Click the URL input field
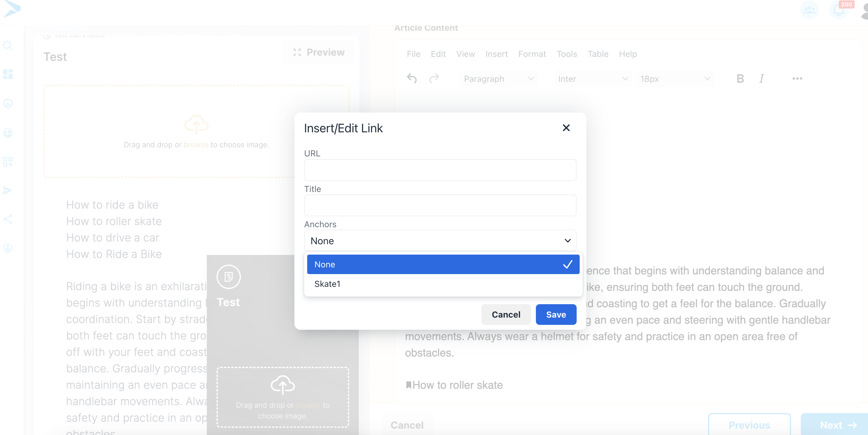The height and width of the screenshot is (435, 868). [440, 170]
